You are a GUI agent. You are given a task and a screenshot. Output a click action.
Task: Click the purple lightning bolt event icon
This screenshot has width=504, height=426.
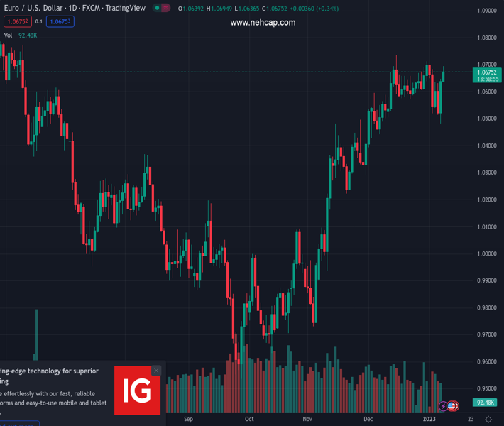pyautogui.click(x=444, y=406)
